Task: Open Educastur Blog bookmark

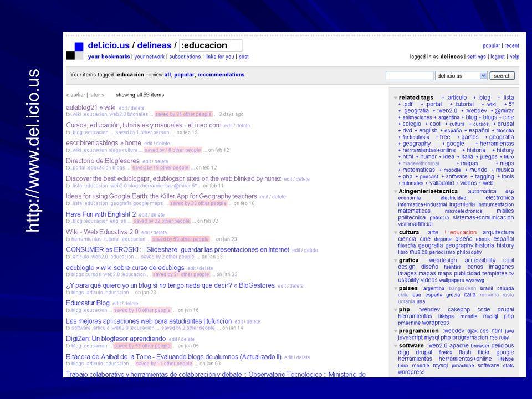Action: click(x=88, y=303)
